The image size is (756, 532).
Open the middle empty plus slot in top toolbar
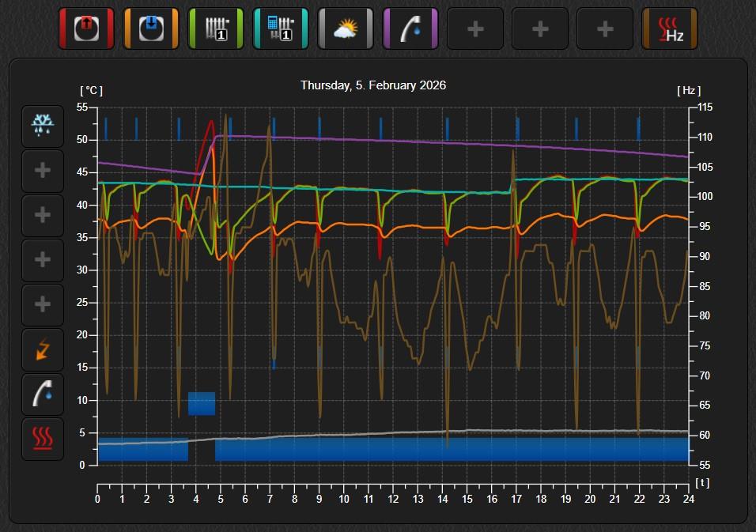pos(539,29)
